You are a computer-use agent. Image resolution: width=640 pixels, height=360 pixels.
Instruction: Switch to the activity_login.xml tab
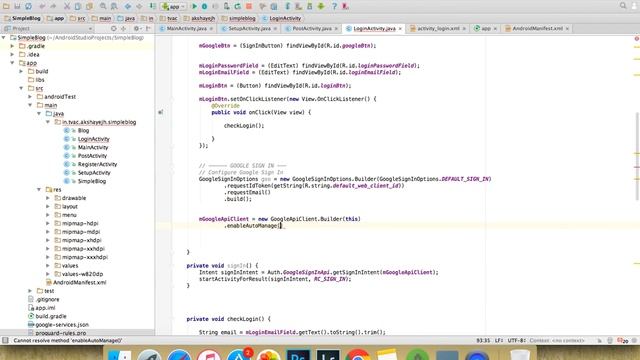pyautogui.click(x=438, y=29)
